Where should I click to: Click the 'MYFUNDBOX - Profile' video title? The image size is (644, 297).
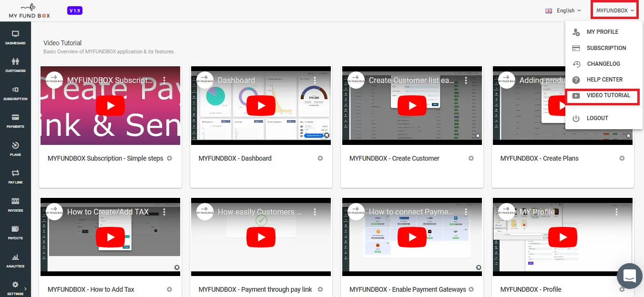click(x=531, y=289)
